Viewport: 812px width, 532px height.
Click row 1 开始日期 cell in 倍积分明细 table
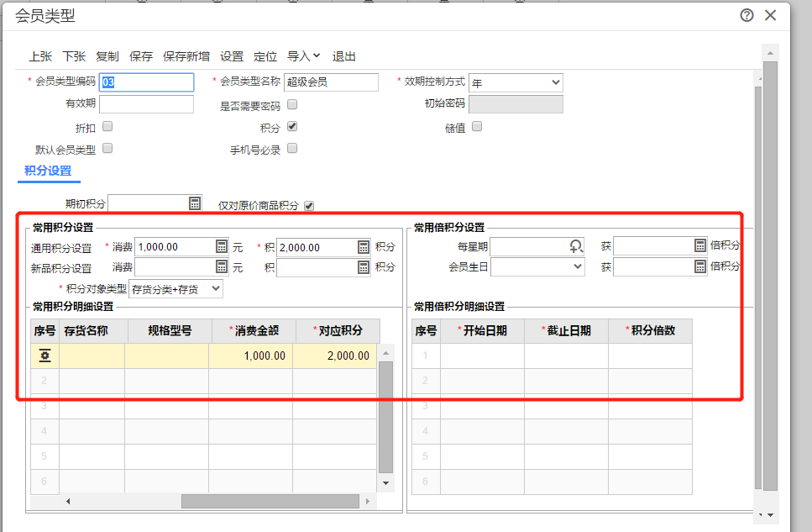click(483, 356)
